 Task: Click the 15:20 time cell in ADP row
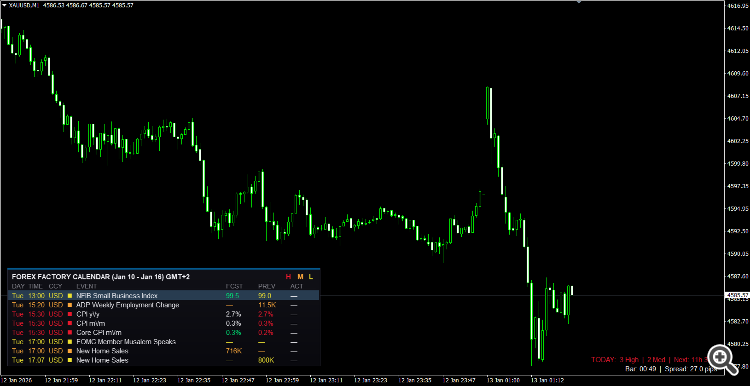(x=37, y=305)
